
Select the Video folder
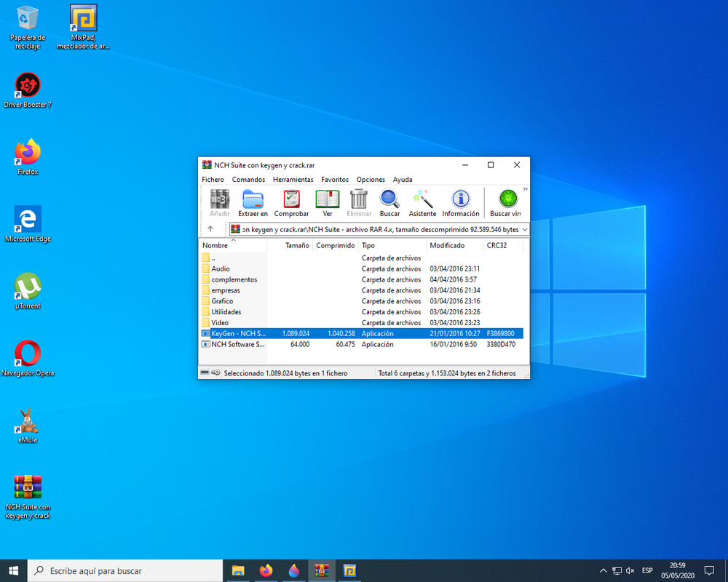click(362, 322)
